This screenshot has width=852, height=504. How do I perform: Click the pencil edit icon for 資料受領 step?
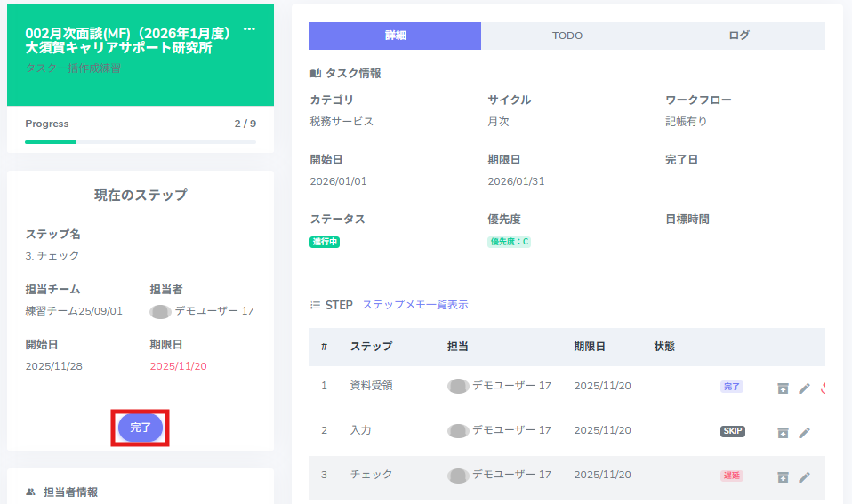[804, 388]
